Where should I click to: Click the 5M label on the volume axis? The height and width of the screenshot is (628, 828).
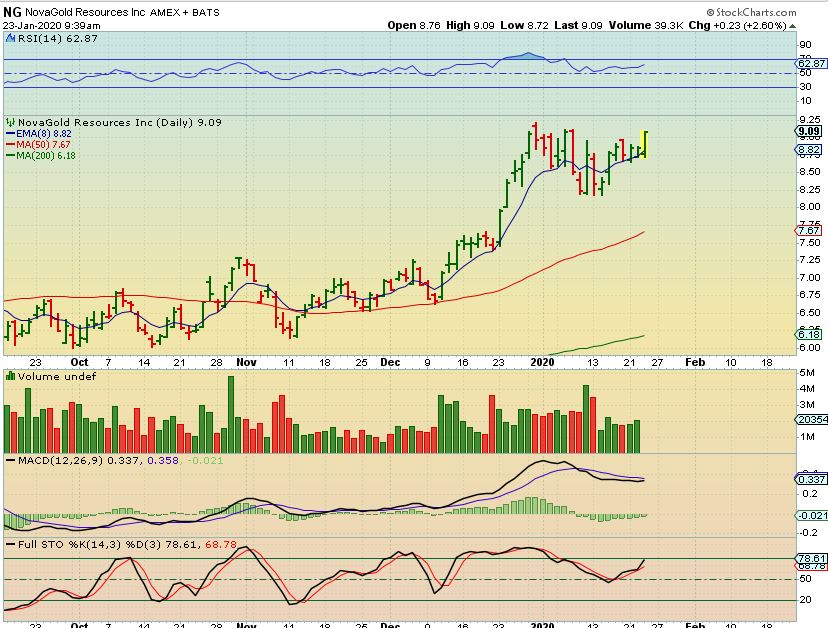coord(807,372)
